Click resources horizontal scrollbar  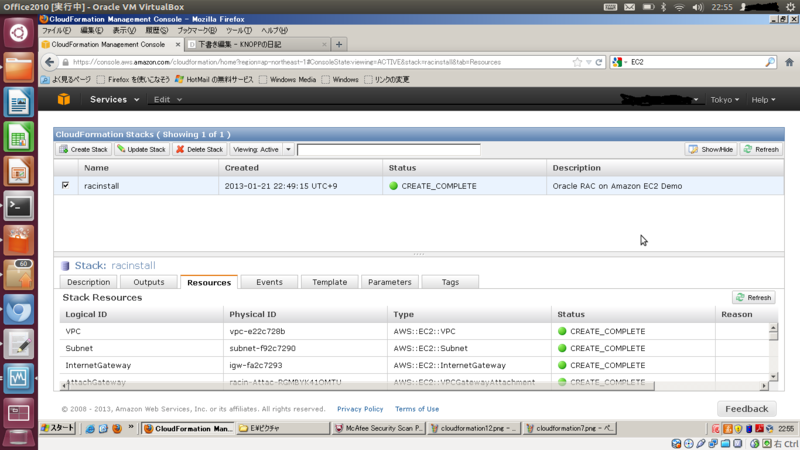pos(361,386)
